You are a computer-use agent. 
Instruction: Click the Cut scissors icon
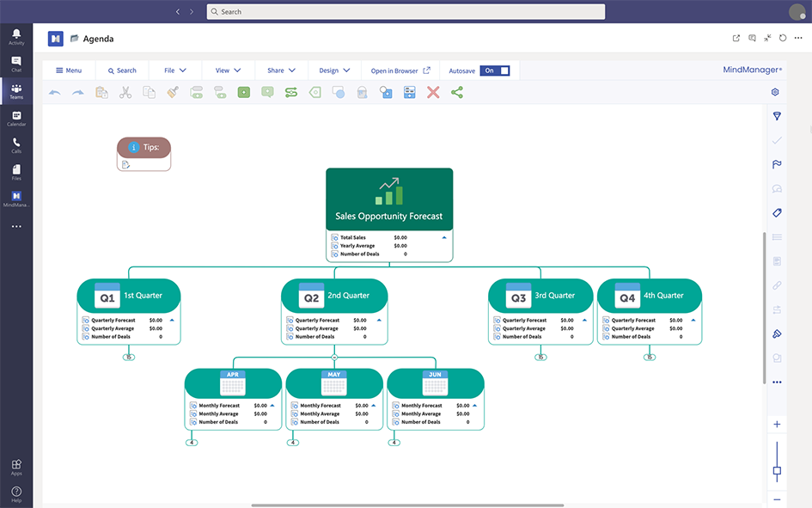[x=125, y=93]
